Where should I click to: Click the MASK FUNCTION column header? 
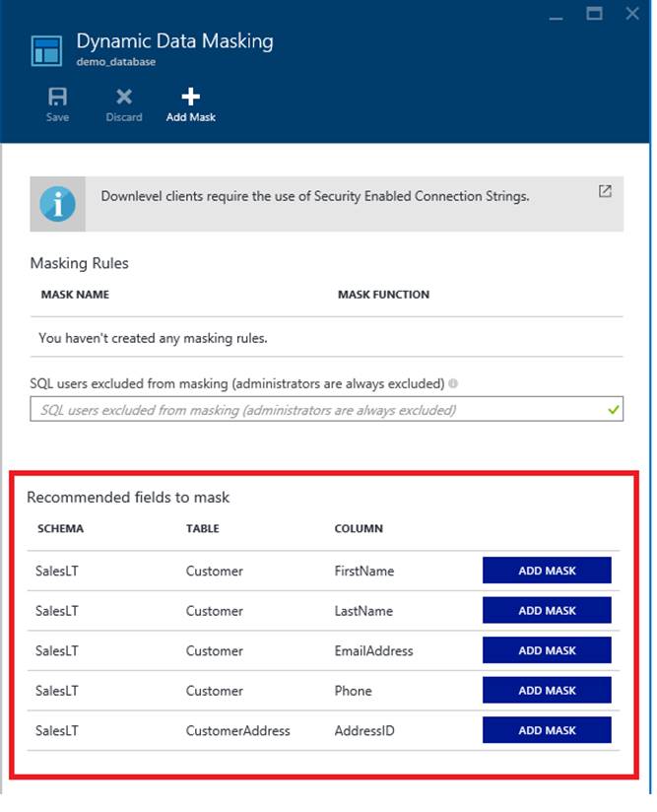pos(383,295)
